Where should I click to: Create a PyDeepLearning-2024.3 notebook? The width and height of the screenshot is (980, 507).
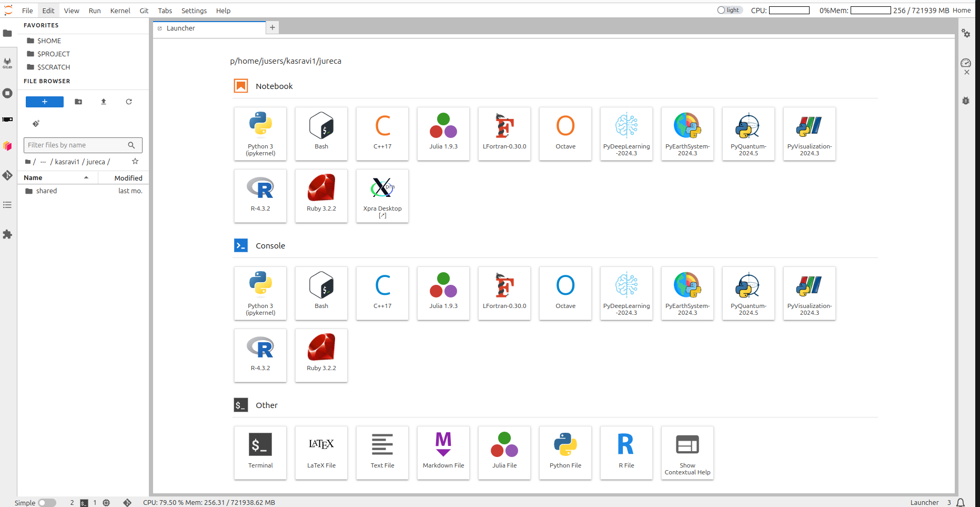pyautogui.click(x=626, y=134)
